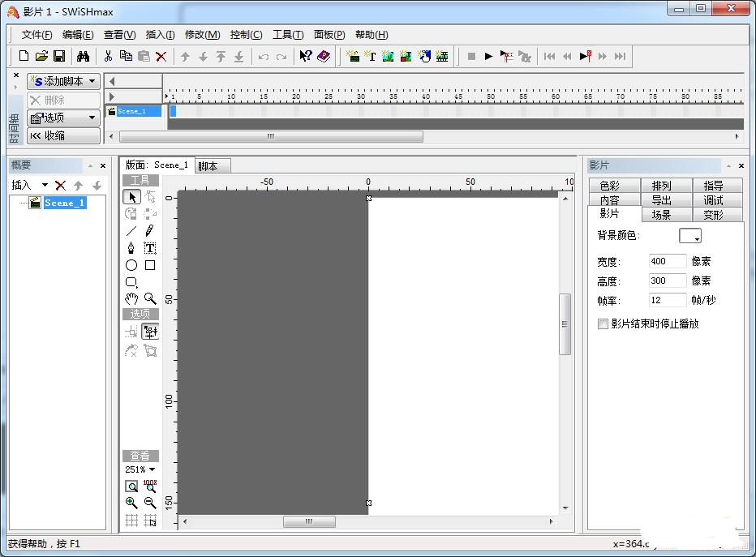
Task: Open the Add Script dropdown
Action: (63, 81)
